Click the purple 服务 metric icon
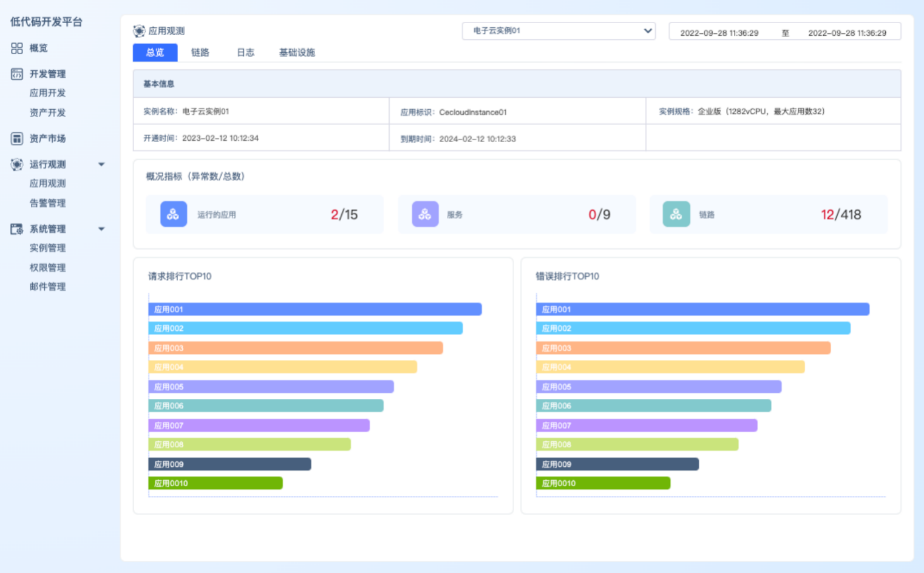 [x=425, y=214]
